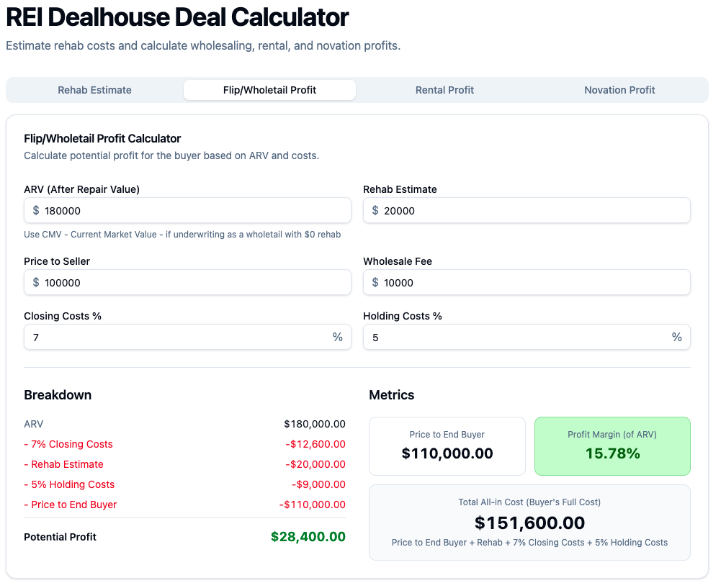721x588 pixels.
Task: Click the dollar sign in Price to Seller field
Action: point(36,283)
